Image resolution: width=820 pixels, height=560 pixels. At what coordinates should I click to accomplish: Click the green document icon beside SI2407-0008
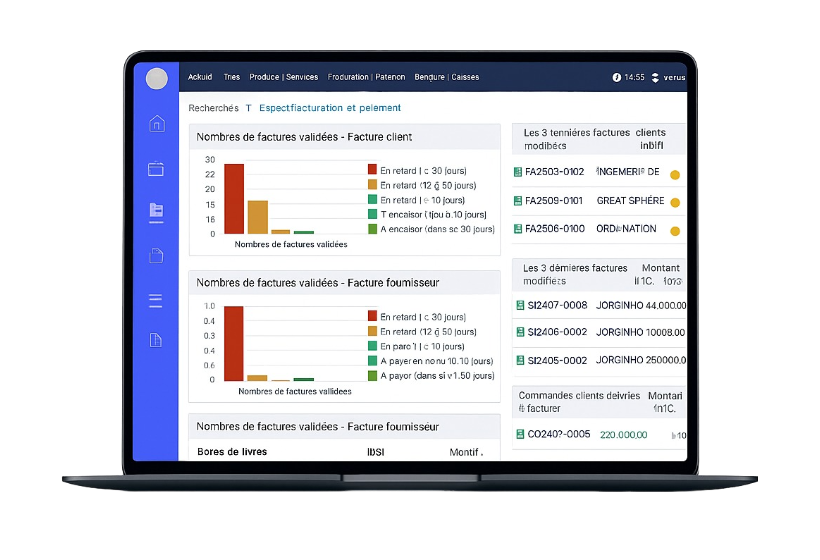tap(519, 305)
